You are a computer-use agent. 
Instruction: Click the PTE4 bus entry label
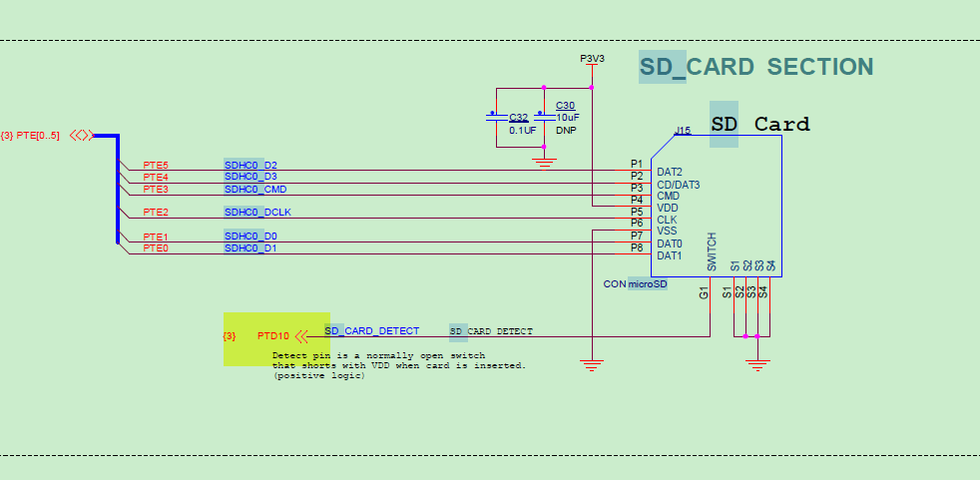coord(156,177)
